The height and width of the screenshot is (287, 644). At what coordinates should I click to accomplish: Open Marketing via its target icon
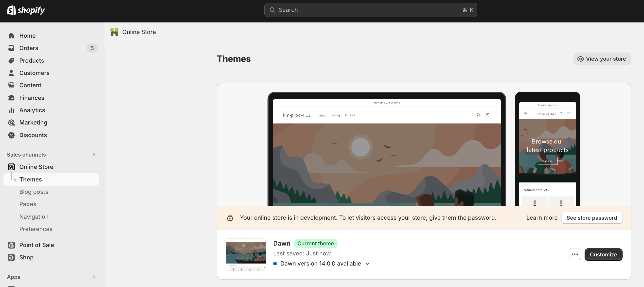pyautogui.click(x=11, y=123)
